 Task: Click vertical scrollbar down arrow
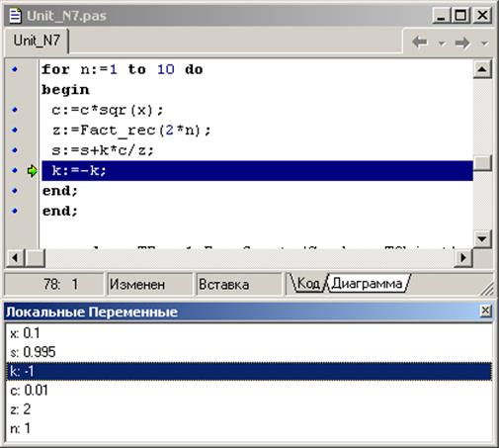pos(482,238)
